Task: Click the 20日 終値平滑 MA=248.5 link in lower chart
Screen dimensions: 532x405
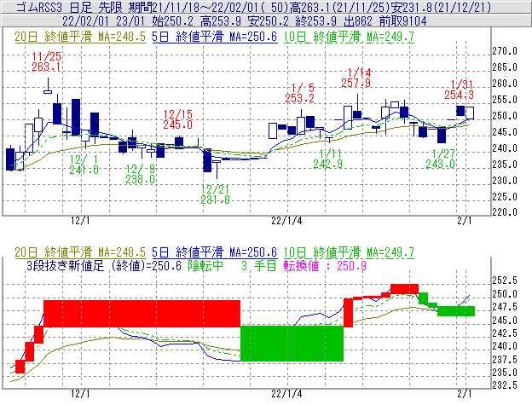Action: pos(80,252)
